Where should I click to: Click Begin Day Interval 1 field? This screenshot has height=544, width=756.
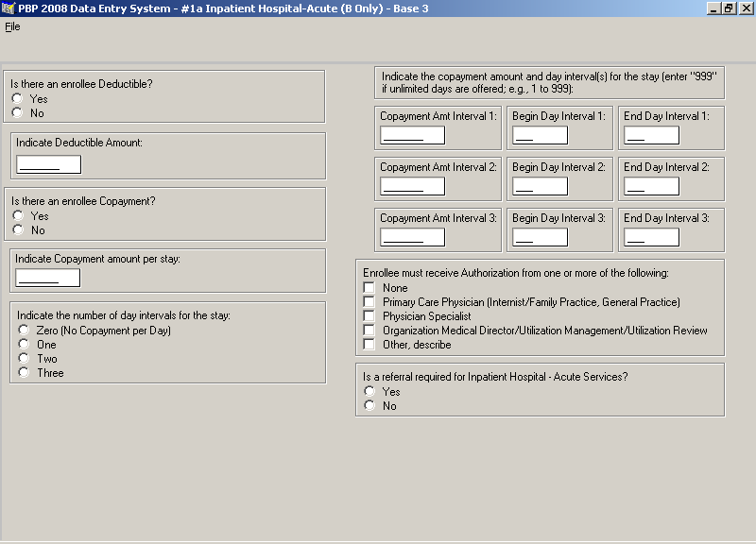(540, 135)
